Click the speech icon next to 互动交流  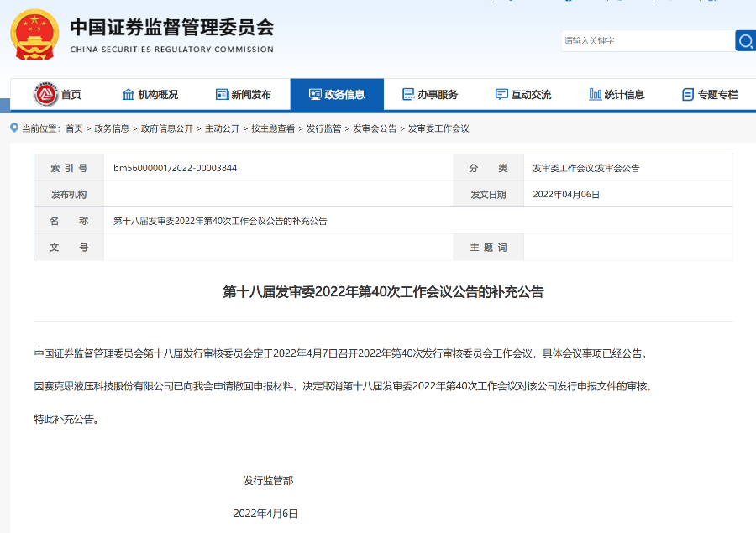click(x=501, y=94)
